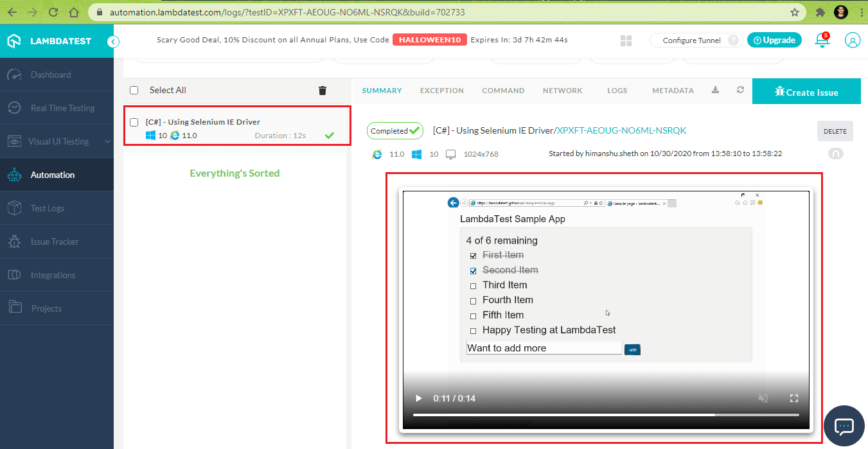The width and height of the screenshot is (868, 449).
Task: Play the test video
Action: (x=418, y=398)
